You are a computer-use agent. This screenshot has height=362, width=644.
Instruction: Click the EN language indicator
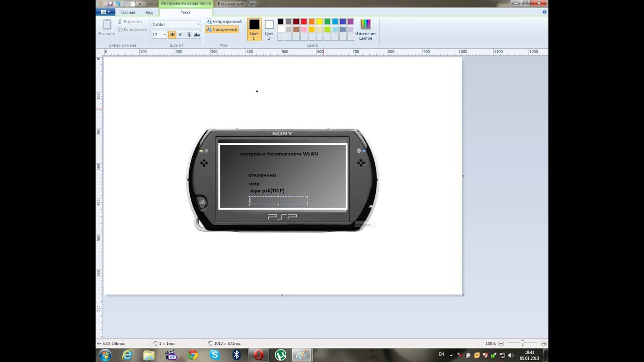click(x=441, y=354)
